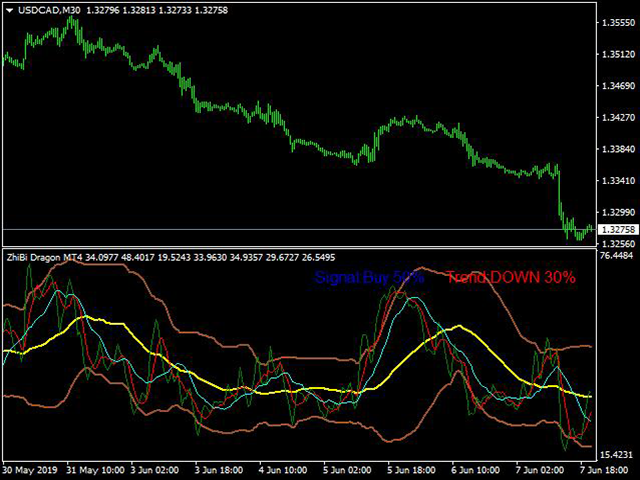Click the ZhiBi Dragon MT4 indicator label
640x480 pixels.
(45, 258)
